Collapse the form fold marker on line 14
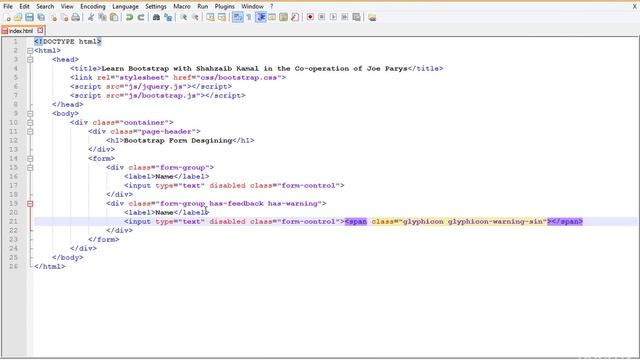 tap(30, 158)
